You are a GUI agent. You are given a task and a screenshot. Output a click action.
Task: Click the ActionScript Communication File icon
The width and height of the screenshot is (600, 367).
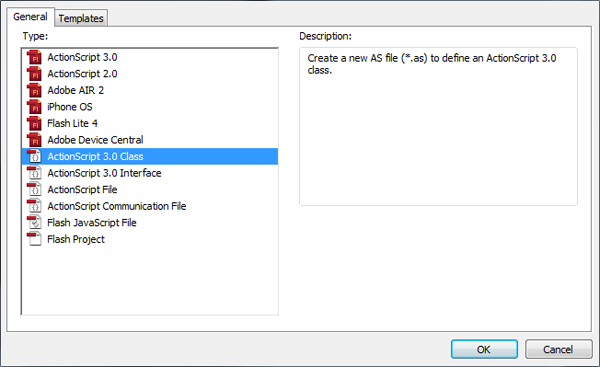(x=34, y=206)
